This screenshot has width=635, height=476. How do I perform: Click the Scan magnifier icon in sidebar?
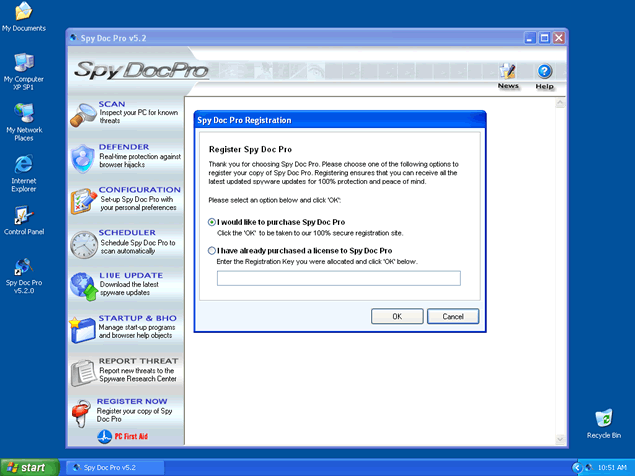[82, 114]
